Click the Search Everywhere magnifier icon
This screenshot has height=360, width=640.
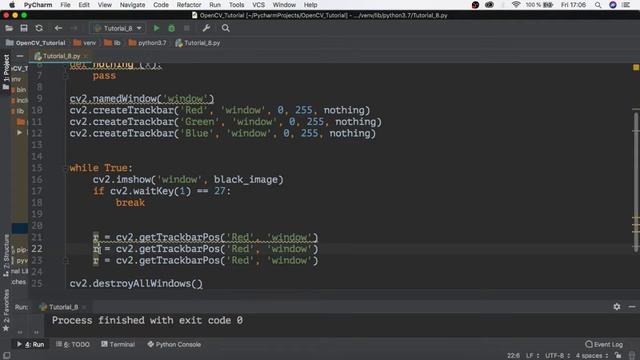tap(226, 28)
